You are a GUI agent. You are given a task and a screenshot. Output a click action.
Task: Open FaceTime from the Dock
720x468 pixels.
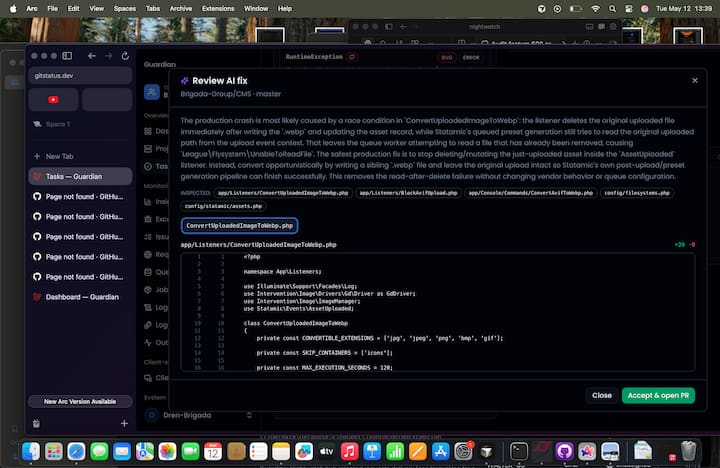(x=190, y=451)
